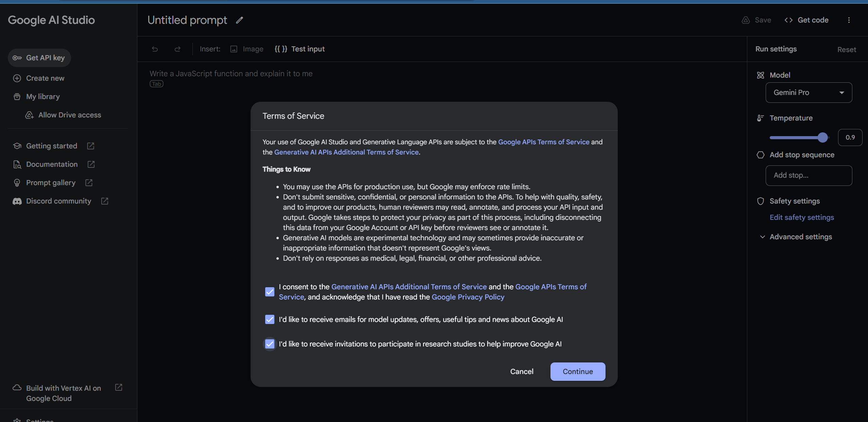
Task: Open Edit safety settings link
Action: [x=801, y=217]
